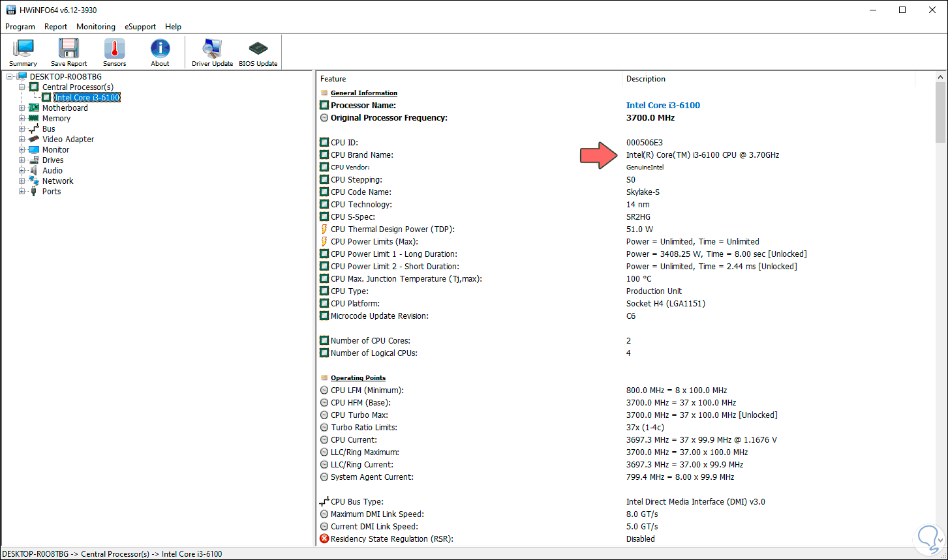Click the status bar path text
948x560 pixels.
click(x=112, y=554)
